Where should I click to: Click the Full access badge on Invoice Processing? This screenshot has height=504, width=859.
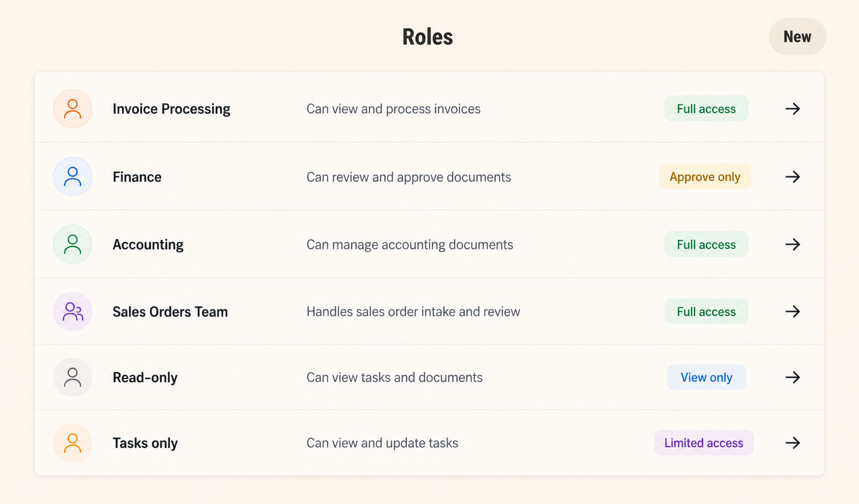coord(706,109)
